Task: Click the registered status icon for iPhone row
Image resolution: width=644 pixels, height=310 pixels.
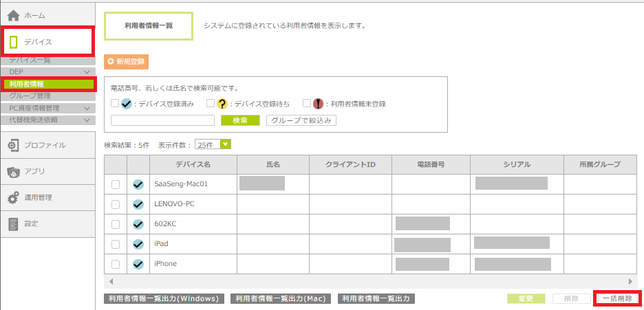Action: pos(138,264)
